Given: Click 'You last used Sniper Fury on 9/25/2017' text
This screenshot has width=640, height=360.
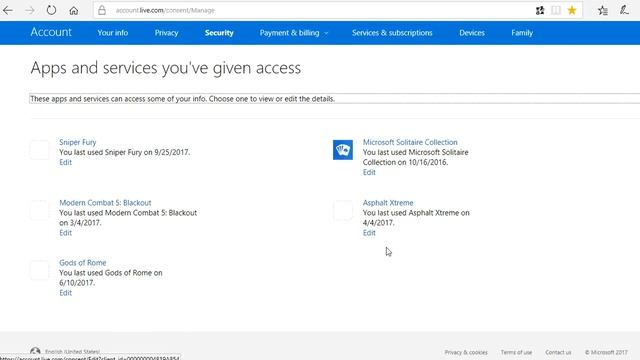Looking at the screenshot, I should coord(124,152).
